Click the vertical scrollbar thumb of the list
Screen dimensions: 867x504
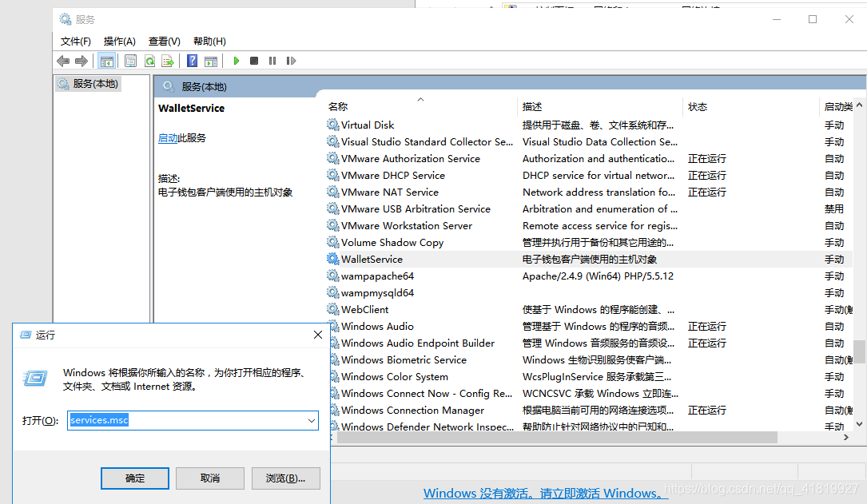pos(859,351)
